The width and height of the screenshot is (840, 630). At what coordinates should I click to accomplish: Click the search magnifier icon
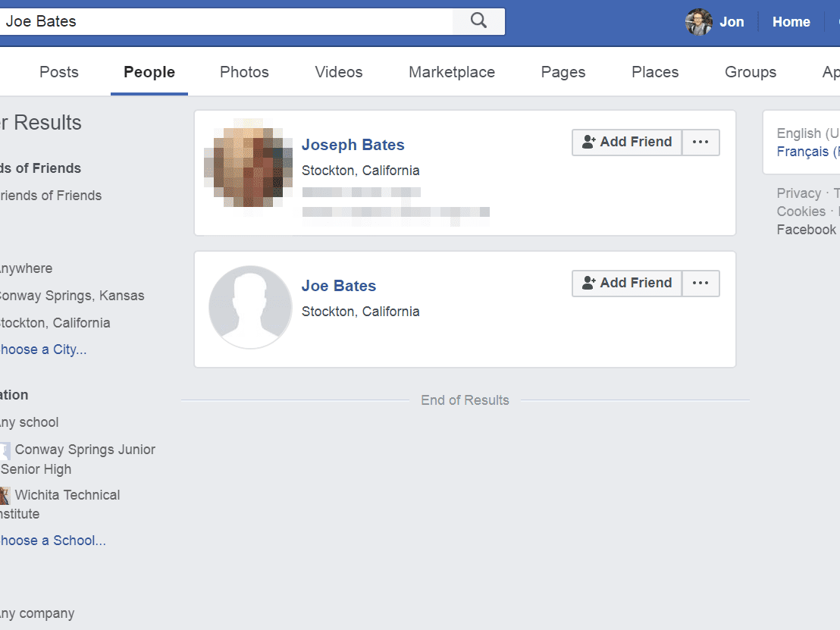[478, 21]
